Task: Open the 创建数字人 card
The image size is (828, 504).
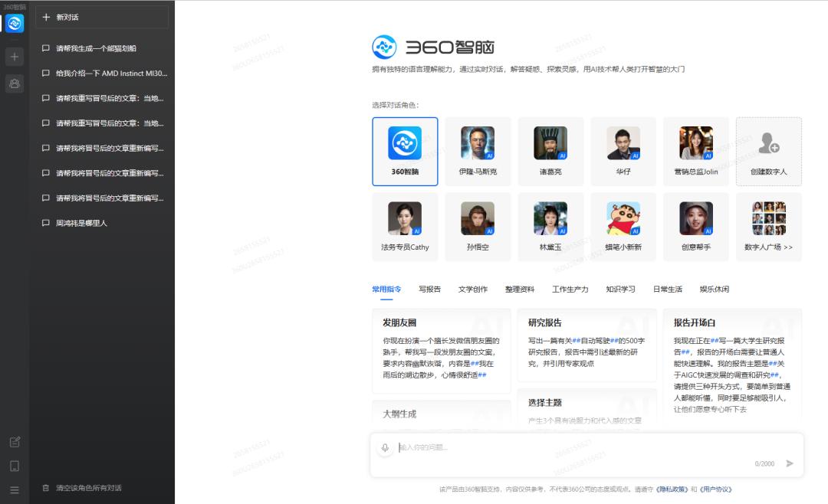Action: [x=768, y=151]
